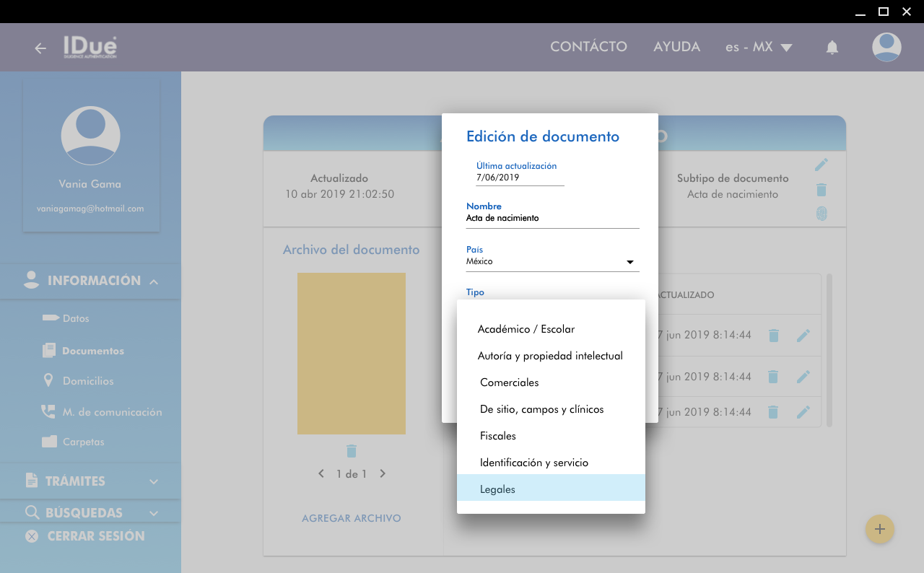
Task: Open the CONTÁCTO link in header
Action: pyautogui.click(x=588, y=47)
